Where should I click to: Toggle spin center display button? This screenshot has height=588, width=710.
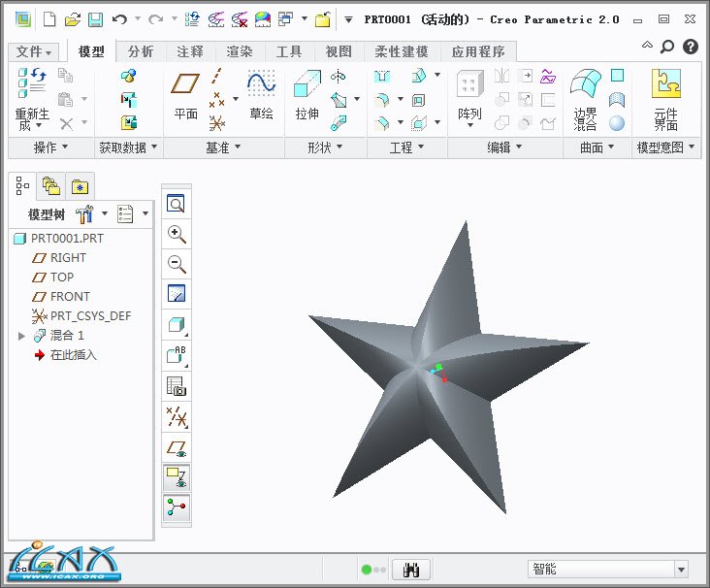[x=177, y=507]
